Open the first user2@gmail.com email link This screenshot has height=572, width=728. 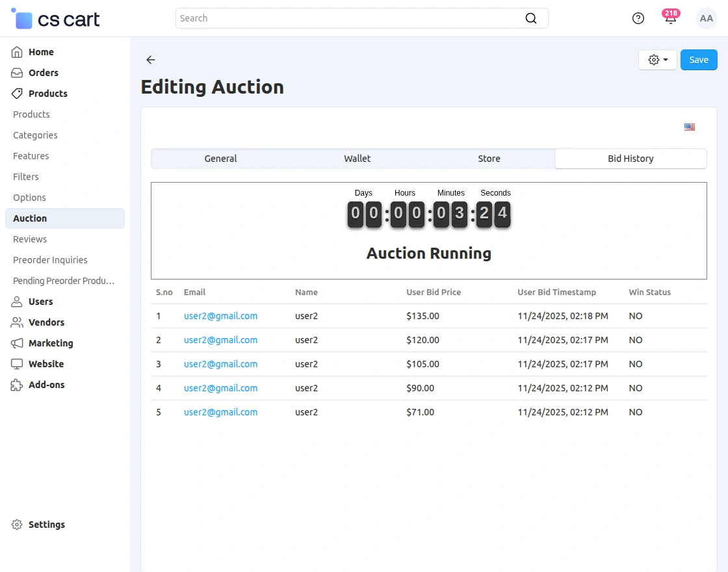point(220,316)
